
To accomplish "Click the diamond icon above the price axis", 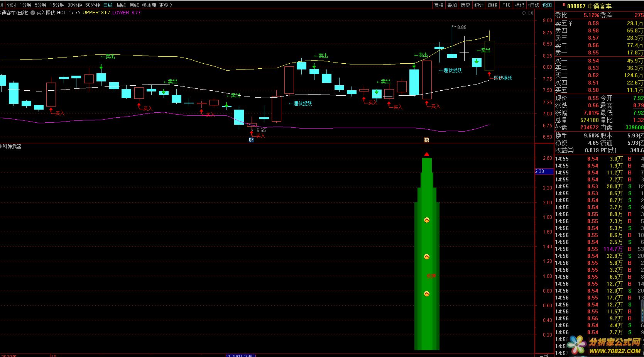I will [524, 13].
